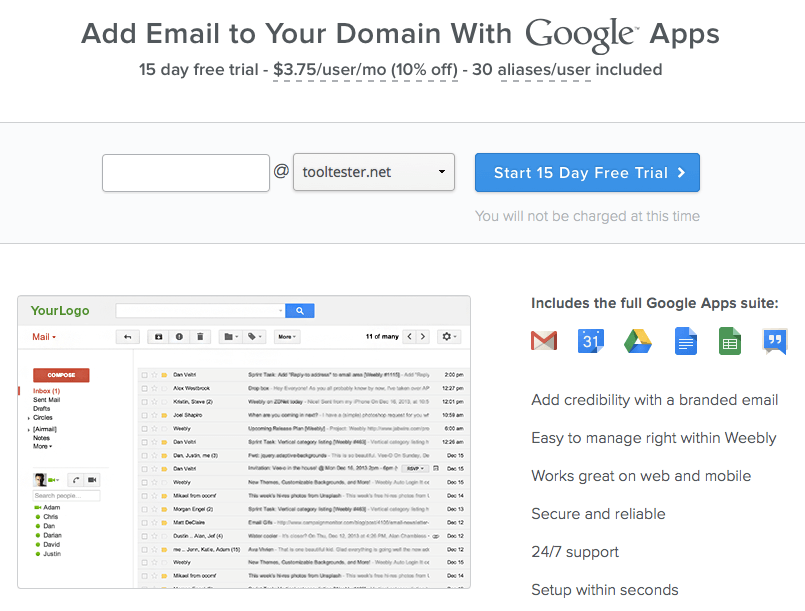
Task: Select Sent Mail in Gmail sidebar
Action: coord(46,400)
